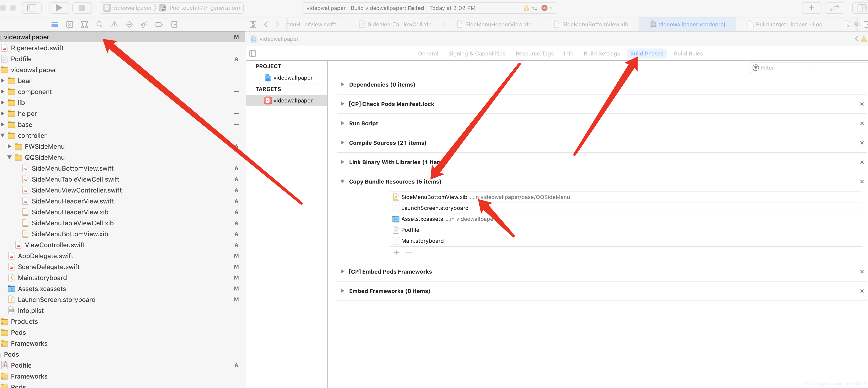Open the Find navigator with the magnifier icon

99,24
